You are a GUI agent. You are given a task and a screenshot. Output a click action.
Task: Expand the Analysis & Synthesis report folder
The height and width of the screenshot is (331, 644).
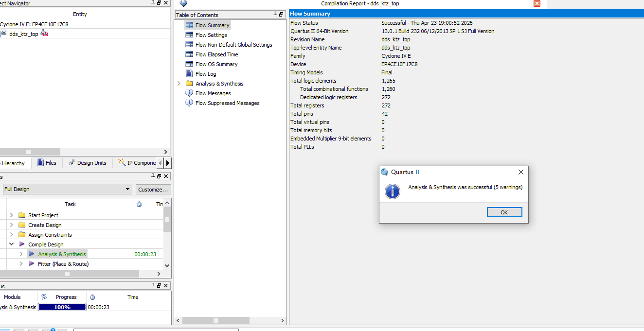coord(179,84)
